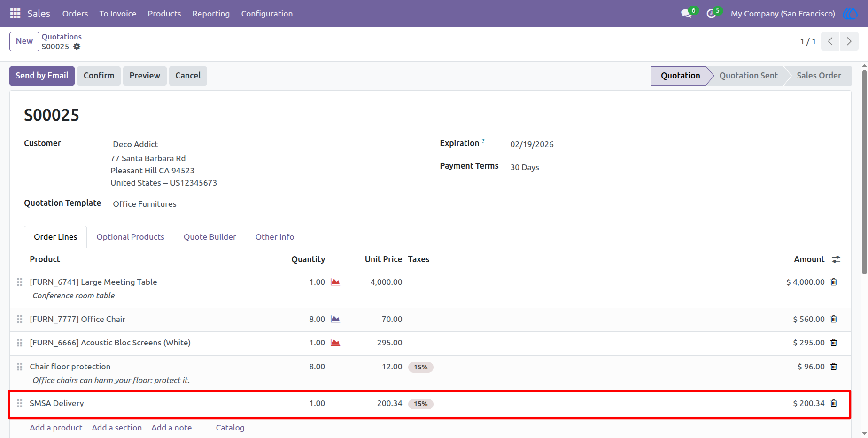Open the activities clock icon with badge 5
This screenshot has height=438, width=868.
[x=712, y=13]
